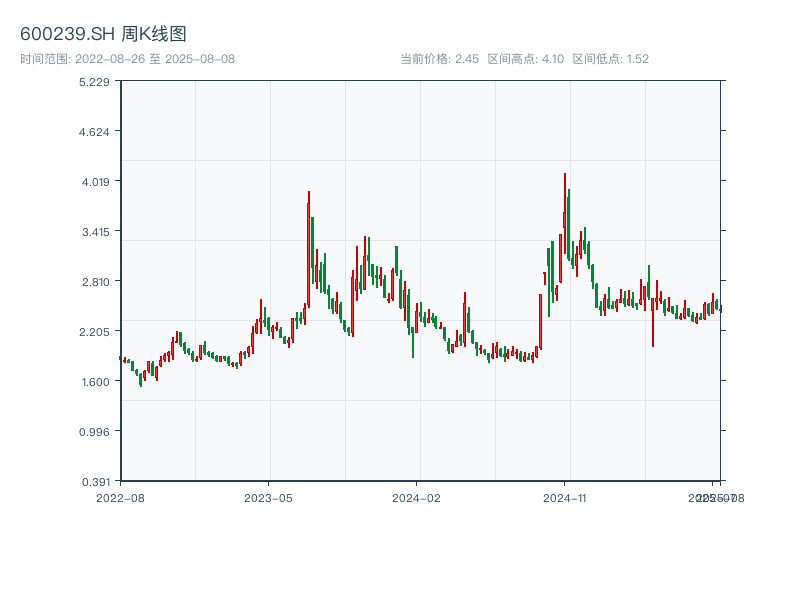Viewport: 800px width, 600px height.
Task: Click the 2024-11 x-axis date label
Action: pyautogui.click(x=564, y=497)
